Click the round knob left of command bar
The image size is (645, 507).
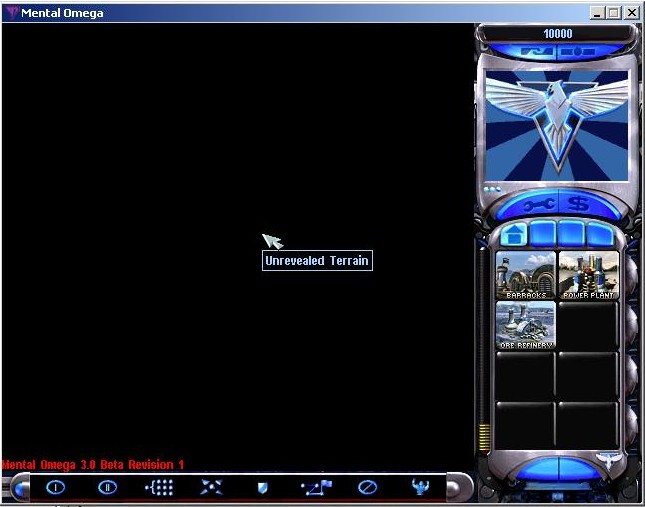click(18, 489)
